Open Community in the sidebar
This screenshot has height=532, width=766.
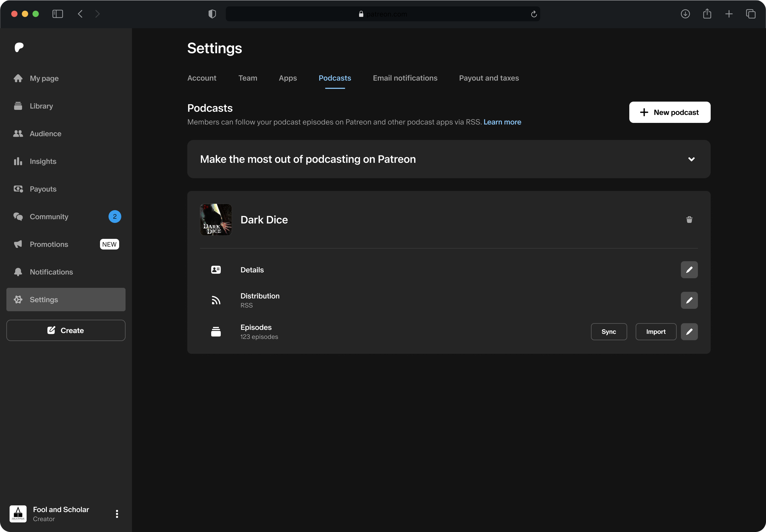point(66,217)
